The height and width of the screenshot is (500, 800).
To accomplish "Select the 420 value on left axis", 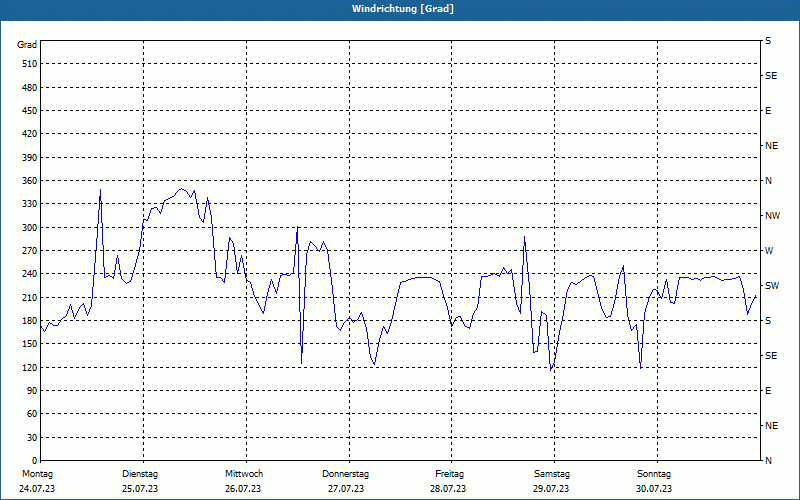I will (x=30, y=134).
